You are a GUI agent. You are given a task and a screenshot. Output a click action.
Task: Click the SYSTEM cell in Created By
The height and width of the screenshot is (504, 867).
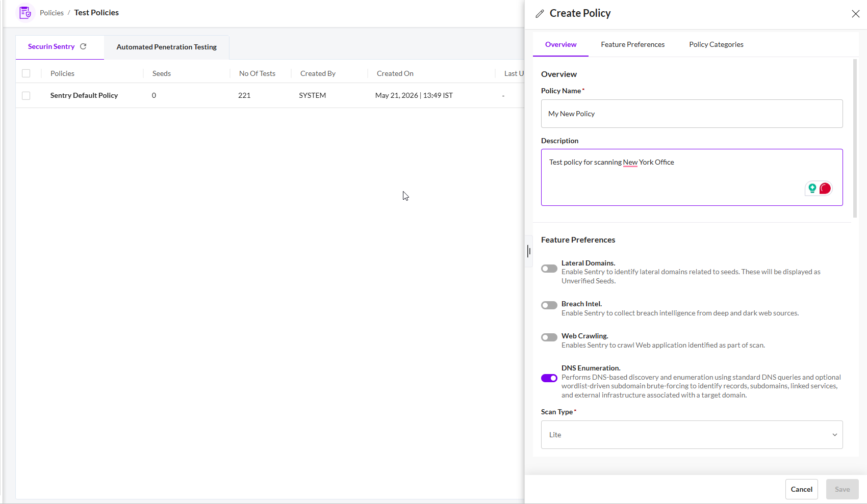(x=312, y=95)
